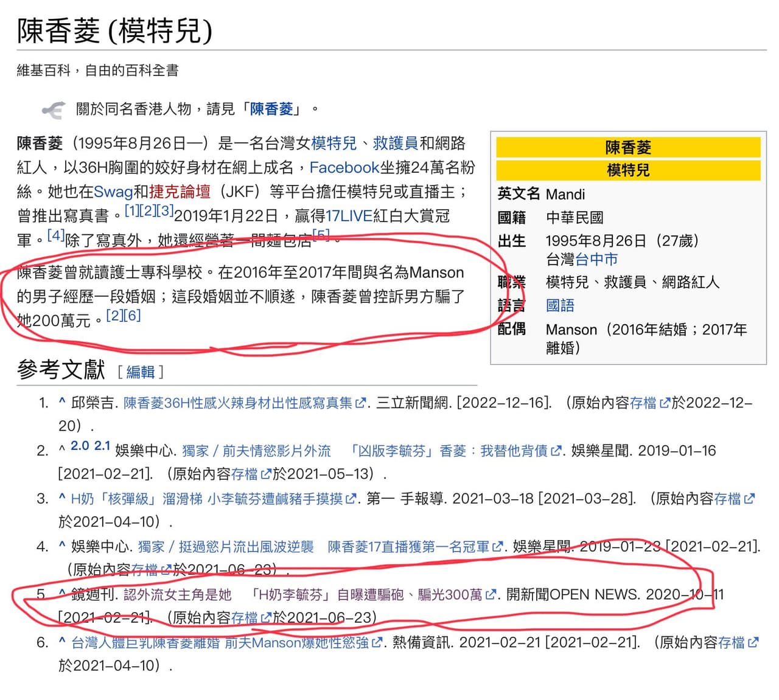
Task: Open 國語 link in infobox
Action: (560, 305)
